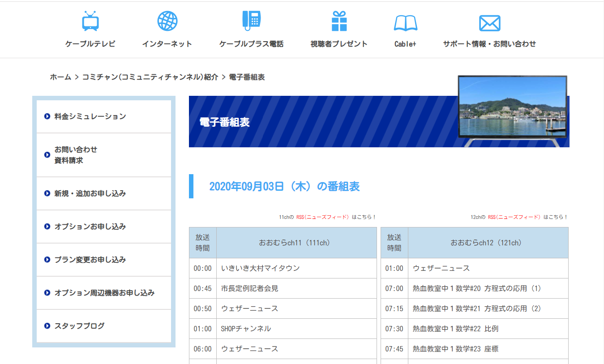Image resolution: width=604 pixels, height=364 pixels.
Task: Click the 2020年09月03日(木)の番組表 heading
Action: pyautogui.click(x=284, y=186)
